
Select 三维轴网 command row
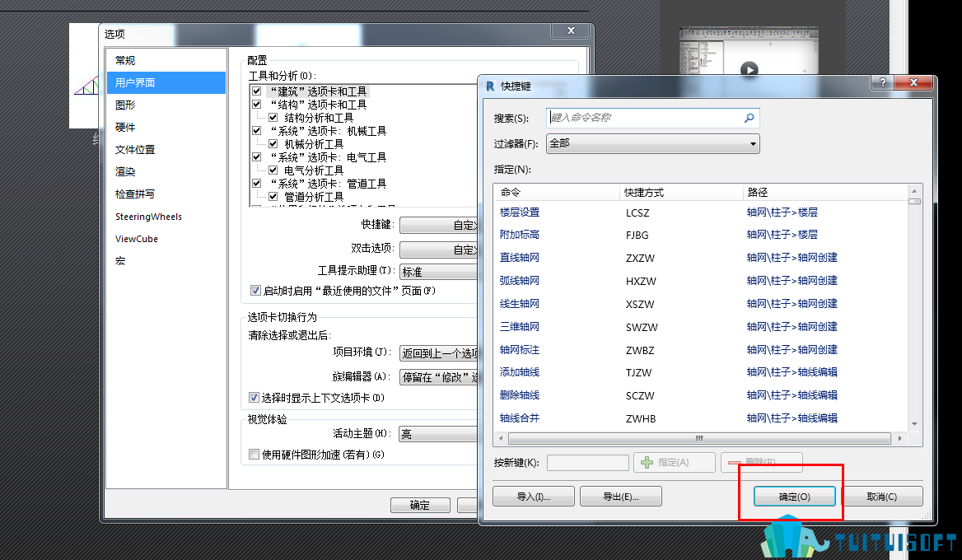701,327
